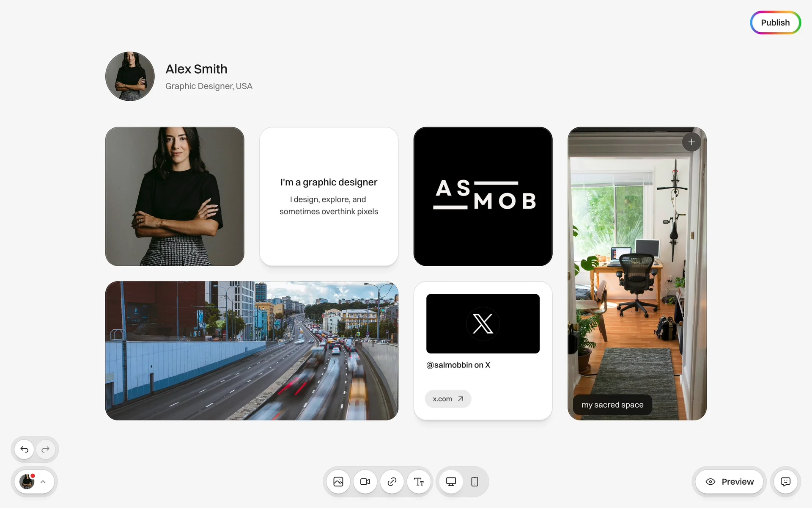Viewport: 812px width, 508px height.
Task: Click the add image icon in toolbar
Action: [338, 482]
